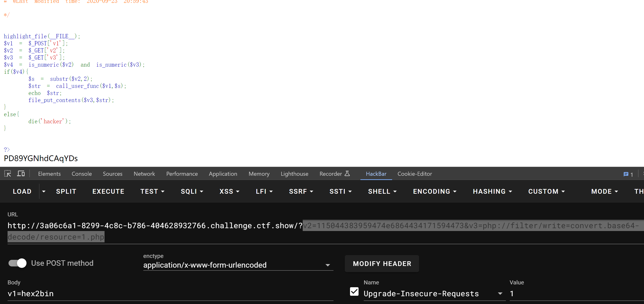The height and width of the screenshot is (304, 644).
Task: Click the highlight_file(__FILE__) code line
Action: click(x=42, y=36)
